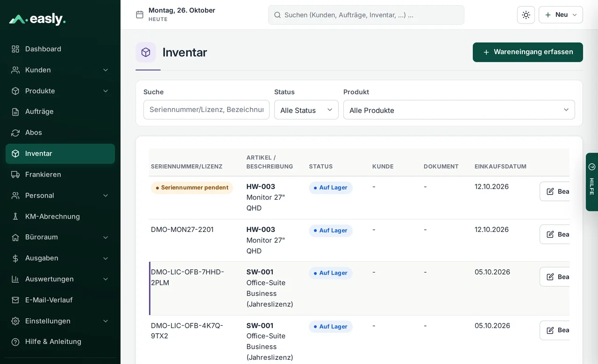Image resolution: width=598 pixels, height=364 pixels.
Task: Open the HILFE side tab
Action: coord(592,182)
